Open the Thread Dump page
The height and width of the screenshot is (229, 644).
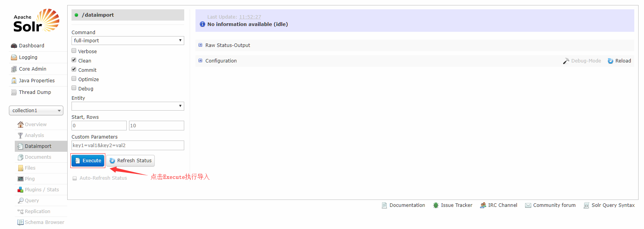[35, 92]
